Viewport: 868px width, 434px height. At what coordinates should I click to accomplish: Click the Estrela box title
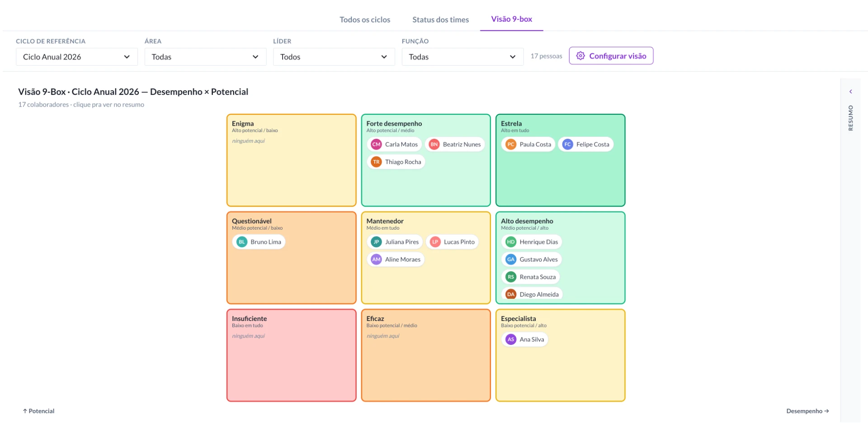coord(511,123)
